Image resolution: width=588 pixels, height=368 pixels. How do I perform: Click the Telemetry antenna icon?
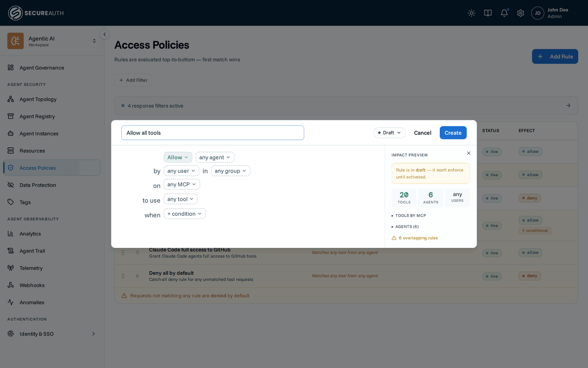pos(11,268)
